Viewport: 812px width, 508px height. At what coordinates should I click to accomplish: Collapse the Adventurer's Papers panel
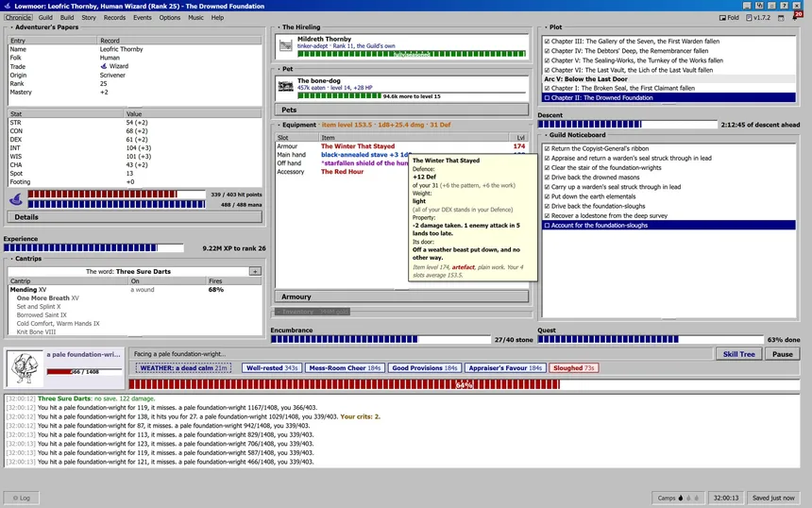click(44, 27)
